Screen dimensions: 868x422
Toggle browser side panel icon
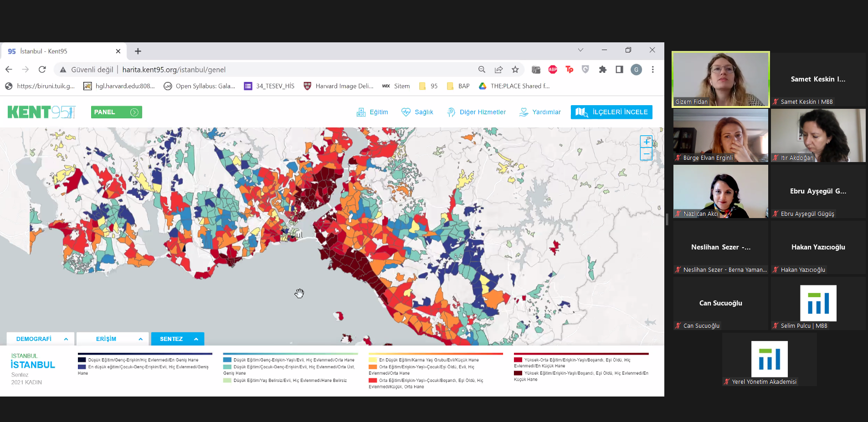coord(619,70)
